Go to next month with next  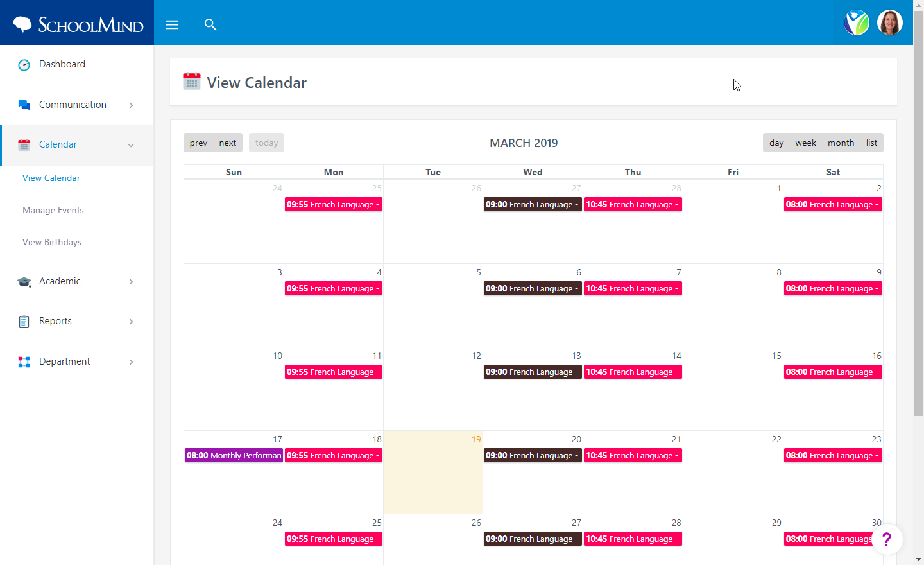tap(228, 143)
